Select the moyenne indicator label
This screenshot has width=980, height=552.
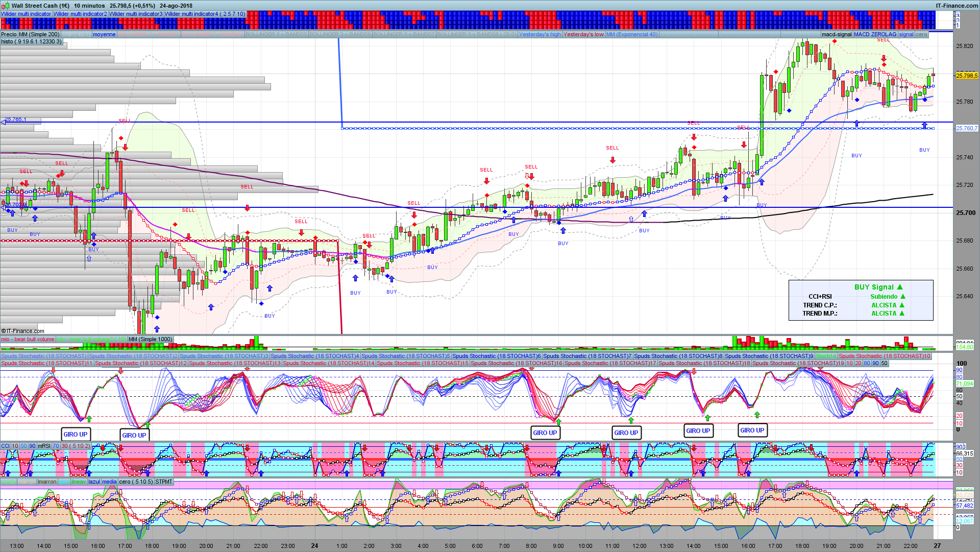104,34
